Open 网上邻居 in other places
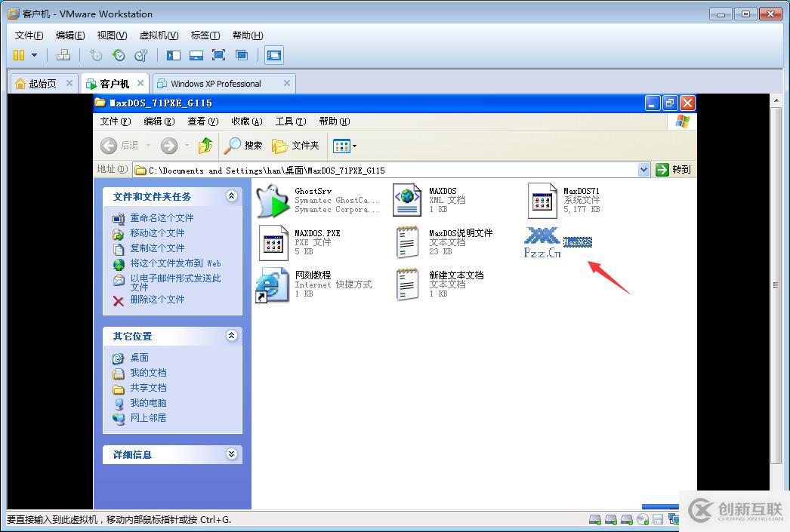This screenshot has width=790, height=532. tap(148, 418)
